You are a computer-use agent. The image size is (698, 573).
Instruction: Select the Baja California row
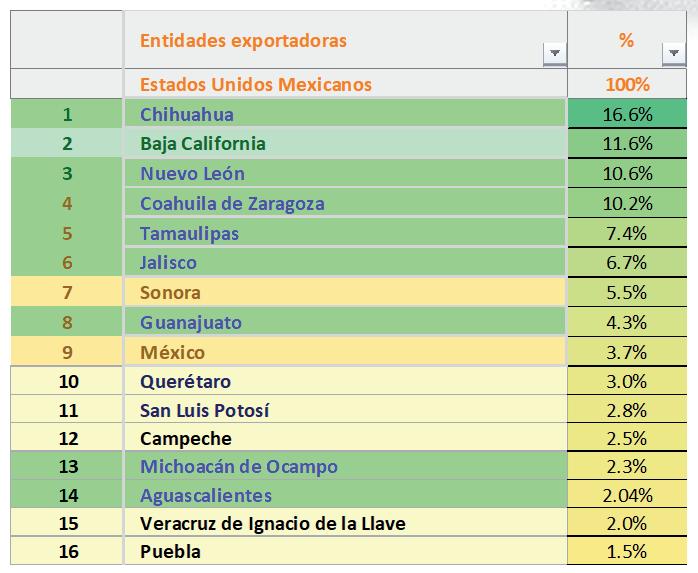(x=349, y=143)
